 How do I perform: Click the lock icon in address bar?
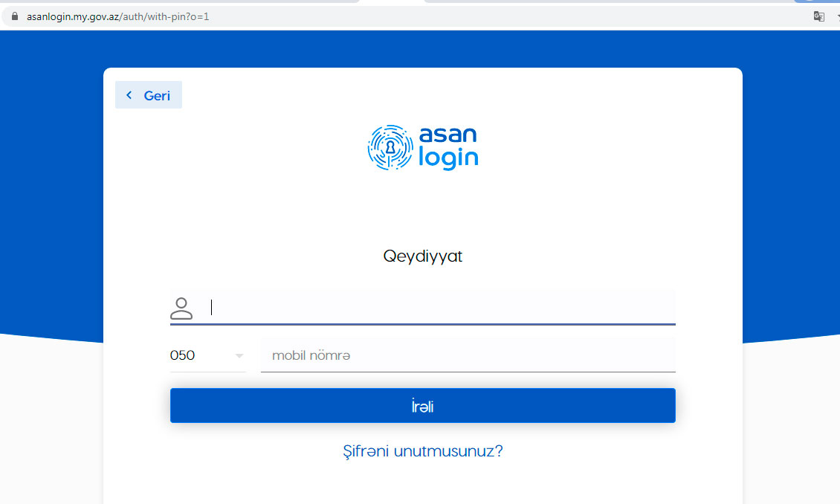point(13,16)
